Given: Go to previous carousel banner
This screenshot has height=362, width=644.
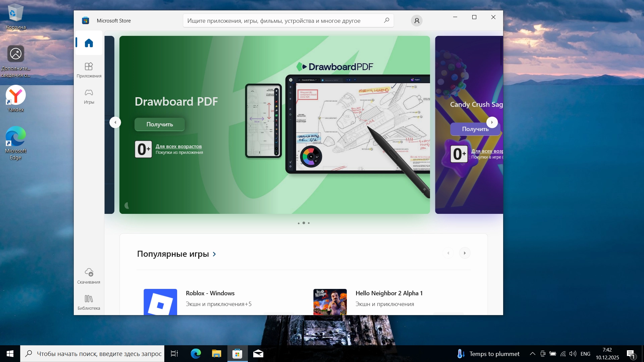Looking at the screenshot, I should tap(115, 122).
